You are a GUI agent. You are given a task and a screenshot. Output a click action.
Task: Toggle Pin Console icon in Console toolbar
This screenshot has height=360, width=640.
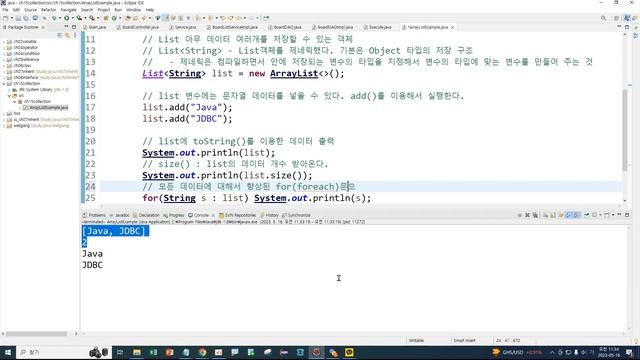[587, 215]
